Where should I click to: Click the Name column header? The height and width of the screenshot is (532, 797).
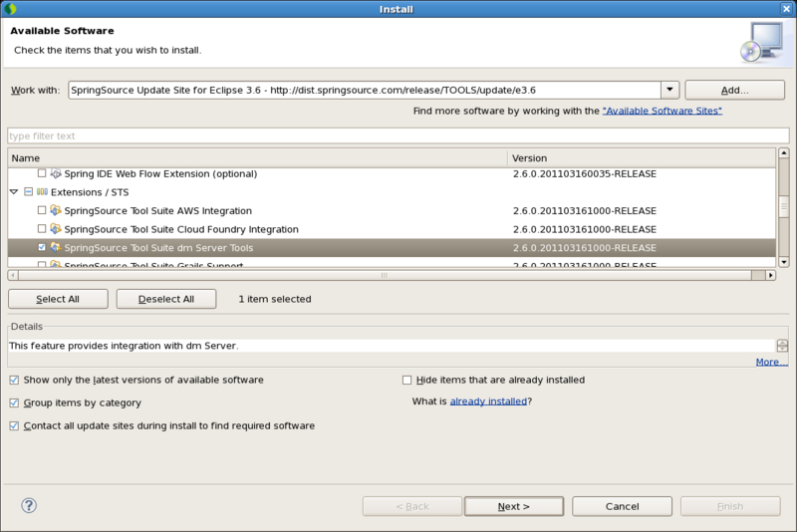click(x=258, y=158)
